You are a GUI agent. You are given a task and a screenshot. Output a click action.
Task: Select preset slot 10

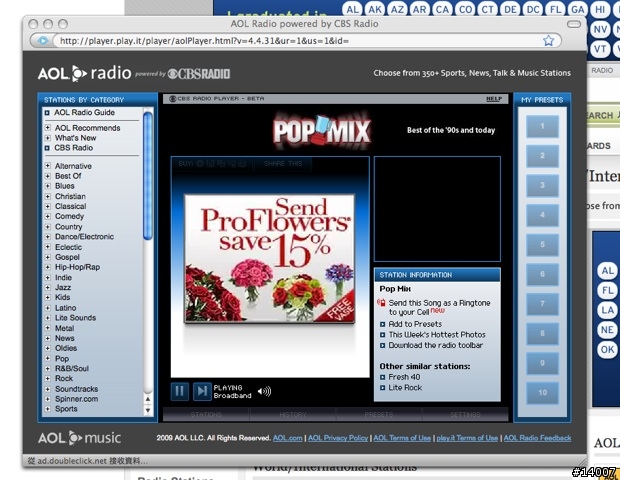(x=542, y=393)
